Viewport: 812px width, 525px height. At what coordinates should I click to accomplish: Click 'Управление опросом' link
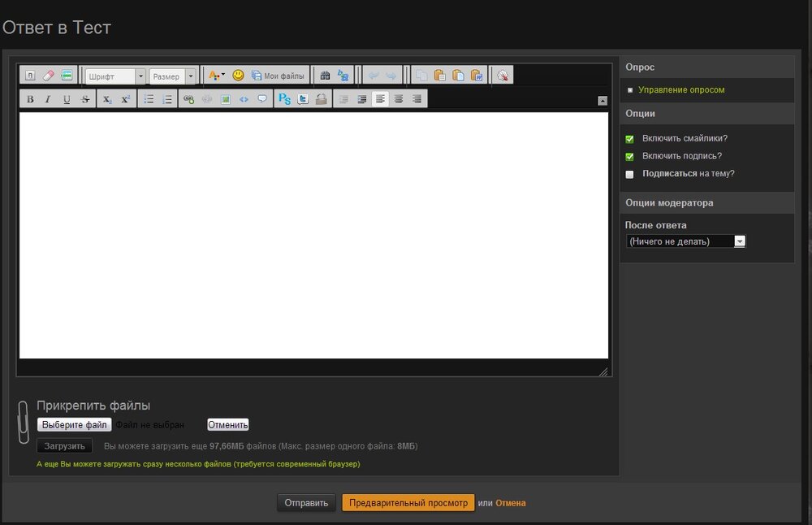click(x=680, y=90)
